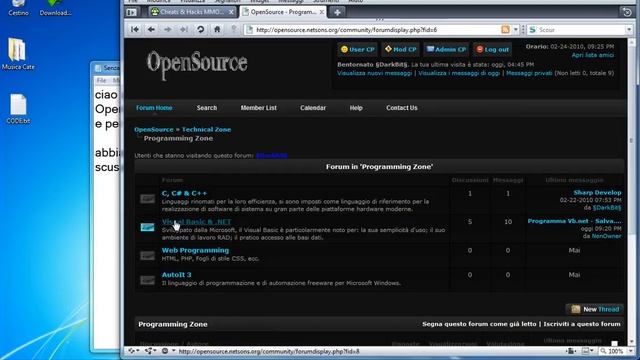Open Musica Cate folder on desktop
640x360 pixels.
pyautogui.click(x=18, y=54)
